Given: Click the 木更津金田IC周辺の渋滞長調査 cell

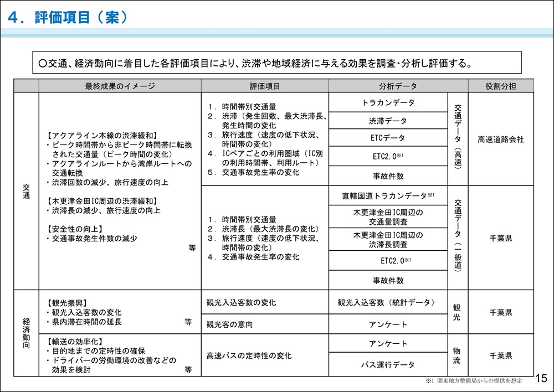Looking at the screenshot, I should pyautogui.click(x=388, y=240).
